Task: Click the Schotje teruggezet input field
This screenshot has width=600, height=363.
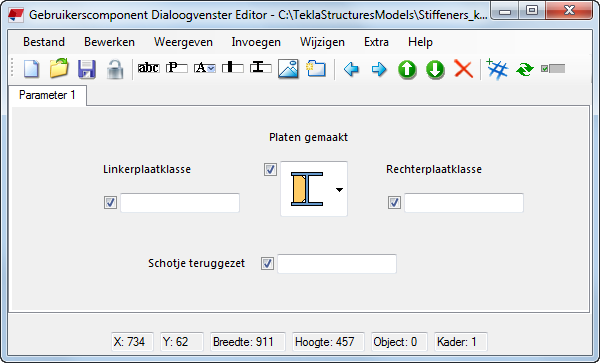Action: (337, 264)
